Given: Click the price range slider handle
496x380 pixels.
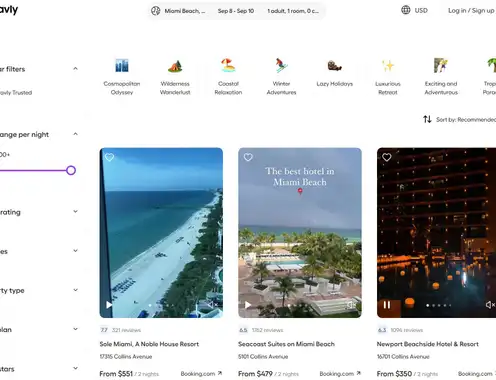Looking at the screenshot, I should point(71,170).
